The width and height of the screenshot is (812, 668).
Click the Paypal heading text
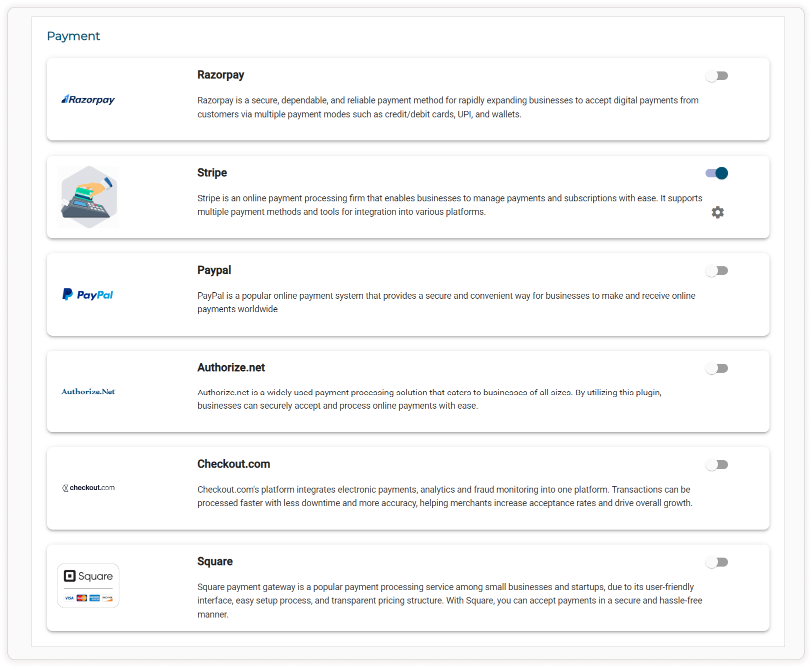(214, 270)
